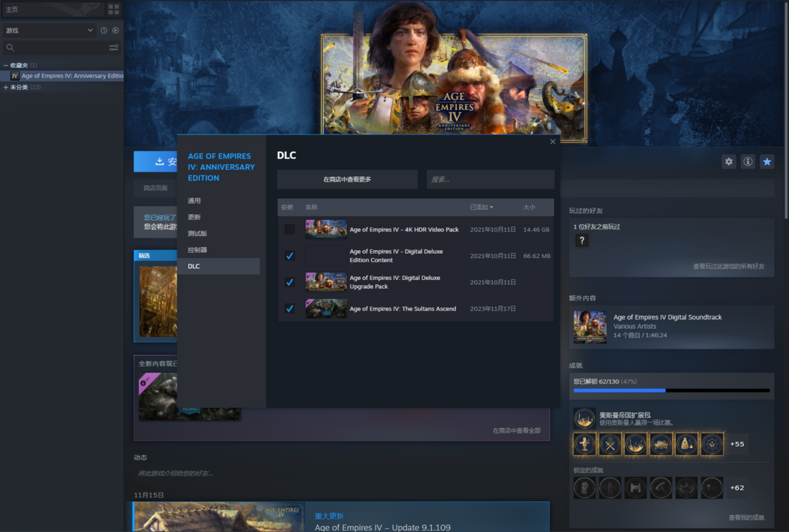Select first unlocked achievement icon in row
The image size is (789, 532).
[x=584, y=444]
